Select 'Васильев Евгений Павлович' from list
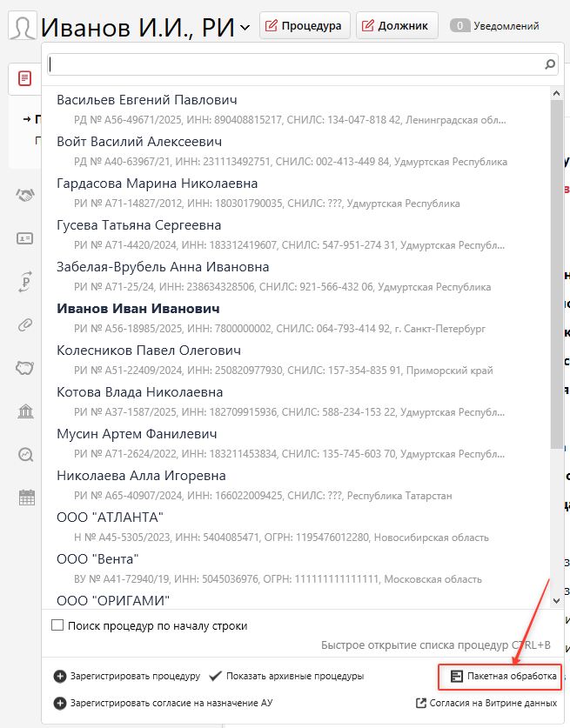 [147, 100]
